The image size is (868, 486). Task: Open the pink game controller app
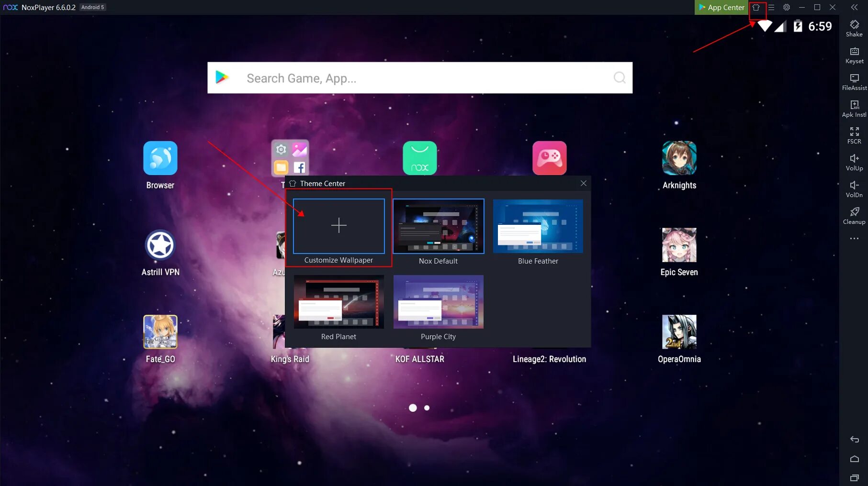[x=550, y=158]
